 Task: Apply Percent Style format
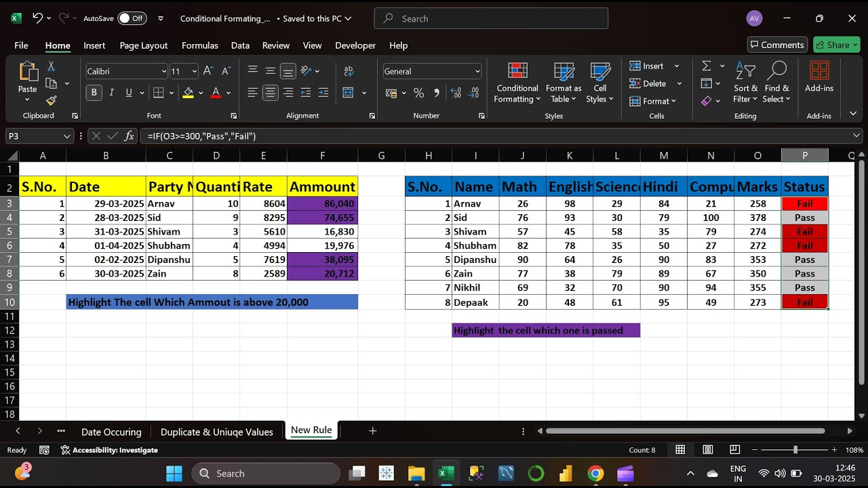click(x=418, y=93)
